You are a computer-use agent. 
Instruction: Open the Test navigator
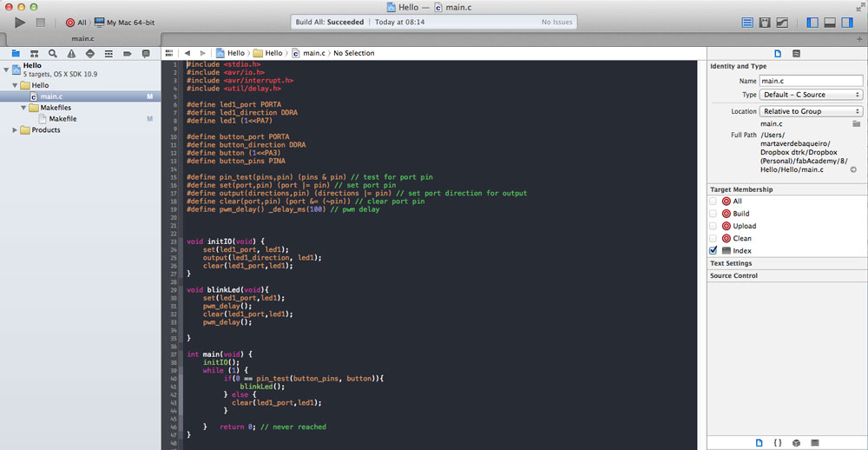(90, 54)
